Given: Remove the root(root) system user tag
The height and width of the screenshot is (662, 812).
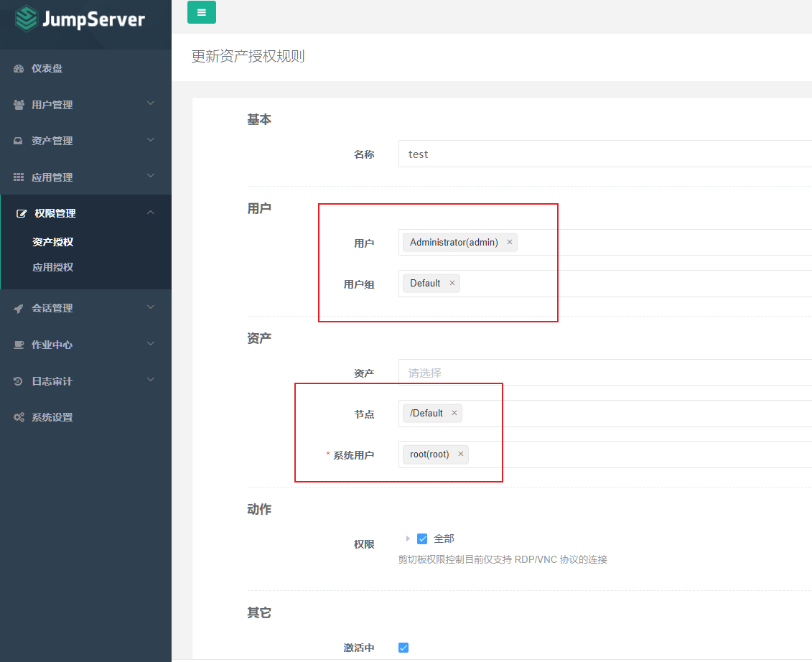Looking at the screenshot, I should [x=461, y=454].
